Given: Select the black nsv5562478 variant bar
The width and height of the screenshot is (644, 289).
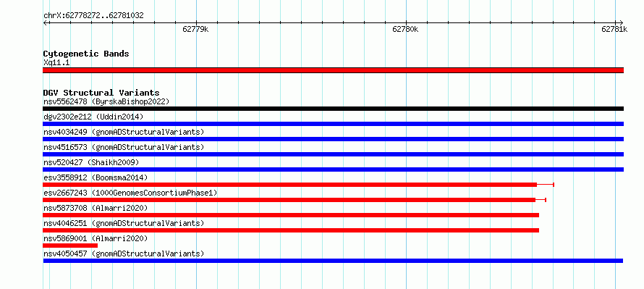Looking at the screenshot, I should [333, 109].
